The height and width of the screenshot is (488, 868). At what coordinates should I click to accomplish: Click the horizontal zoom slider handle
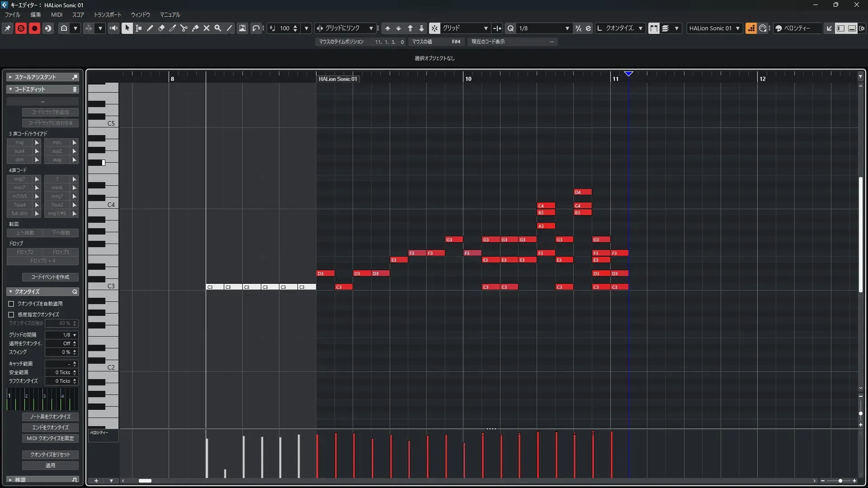tap(840, 481)
